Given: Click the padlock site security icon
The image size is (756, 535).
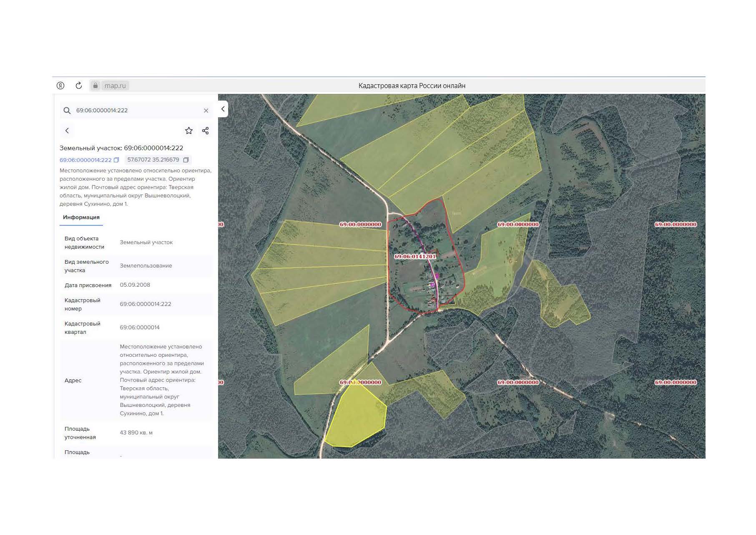Looking at the screenshot, I should tap(95, 86).
